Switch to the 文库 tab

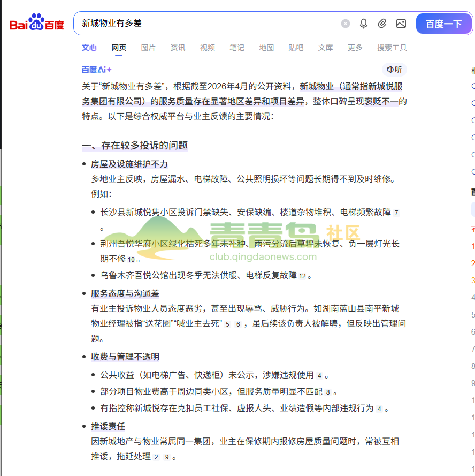(325, 48)
